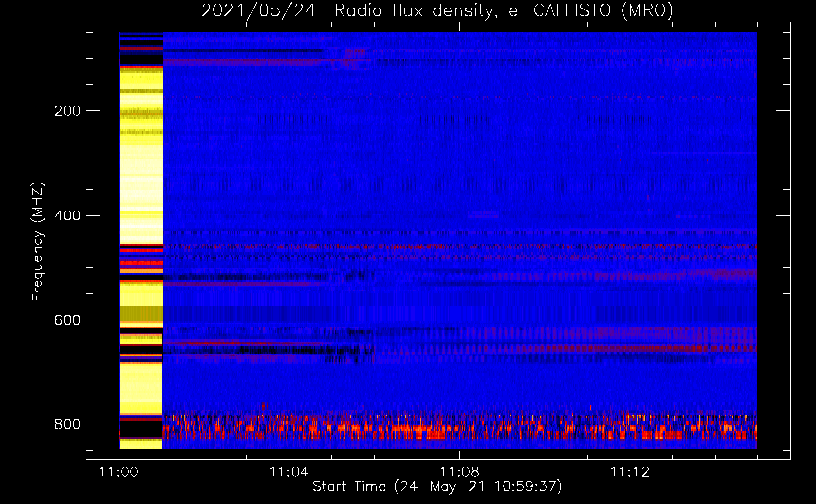Click the "400" frequency tick label
The width and height of the screenshot is (816, 504).
[x=68, y=216]
